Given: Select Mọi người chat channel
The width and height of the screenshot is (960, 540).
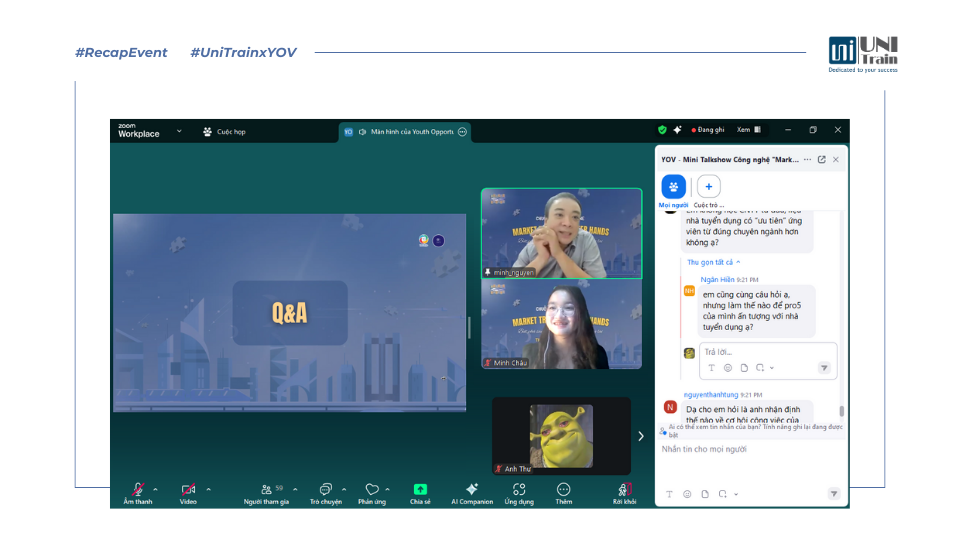Looking at the screenshot, I should click(x=673, y=187).
